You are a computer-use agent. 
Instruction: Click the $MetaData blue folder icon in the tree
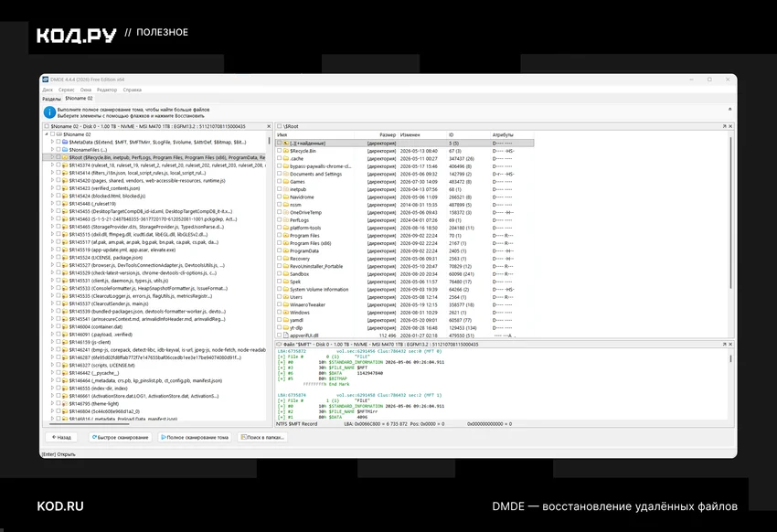pos(65,142)
